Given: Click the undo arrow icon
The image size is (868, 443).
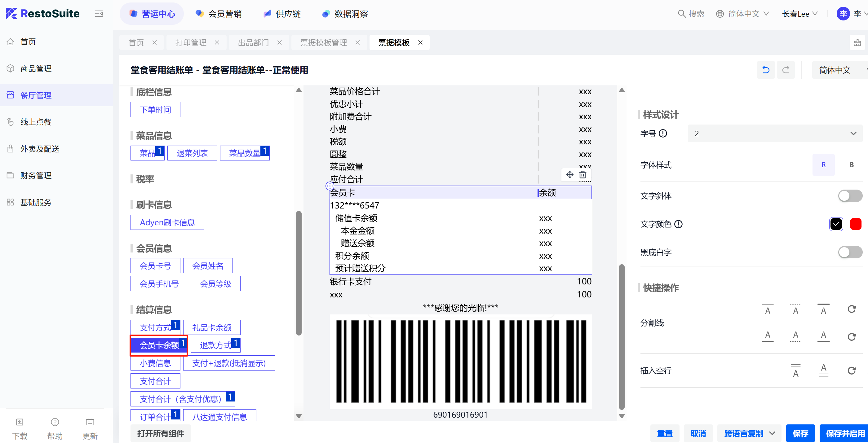Looking at the screenshot, I should [x=766, y=70].
